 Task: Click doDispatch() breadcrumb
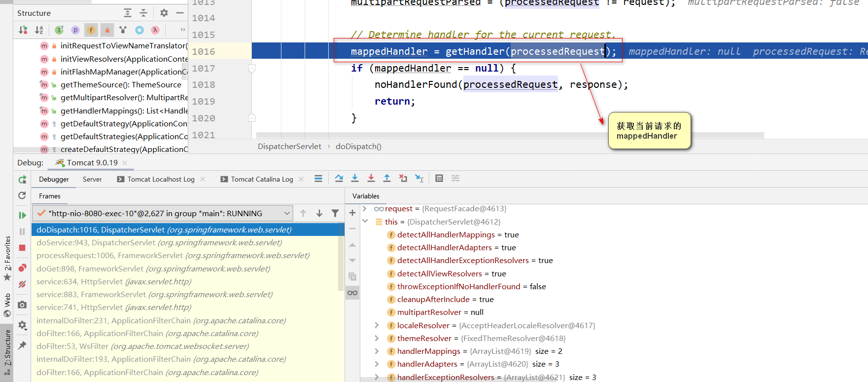[x=358, y=147]
